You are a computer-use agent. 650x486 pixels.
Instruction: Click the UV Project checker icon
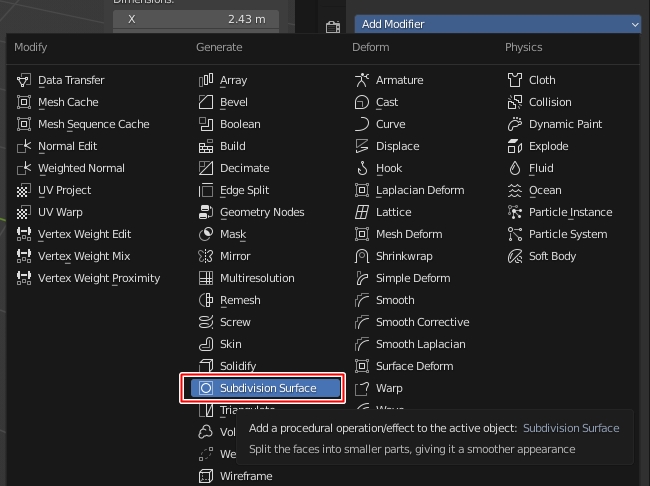tap(24, 190)
